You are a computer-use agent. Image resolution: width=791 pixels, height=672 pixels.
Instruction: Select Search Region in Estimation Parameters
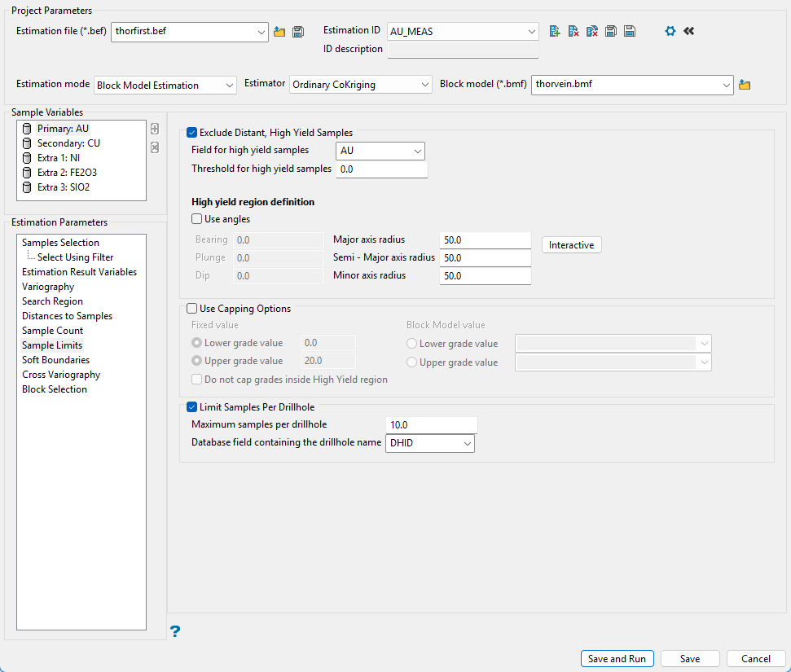tap(52, 301)
